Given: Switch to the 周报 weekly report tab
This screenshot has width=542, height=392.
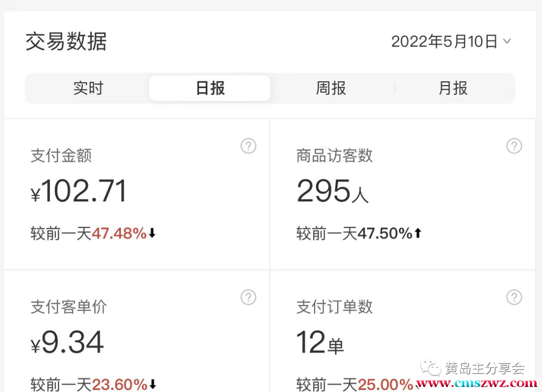Looking at the screenshot, I should [x=331, y=88].
